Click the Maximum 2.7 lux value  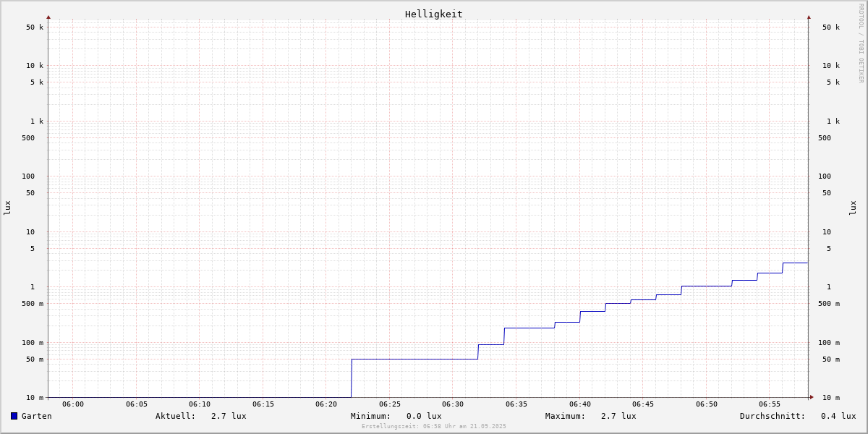tap(618, 416)
